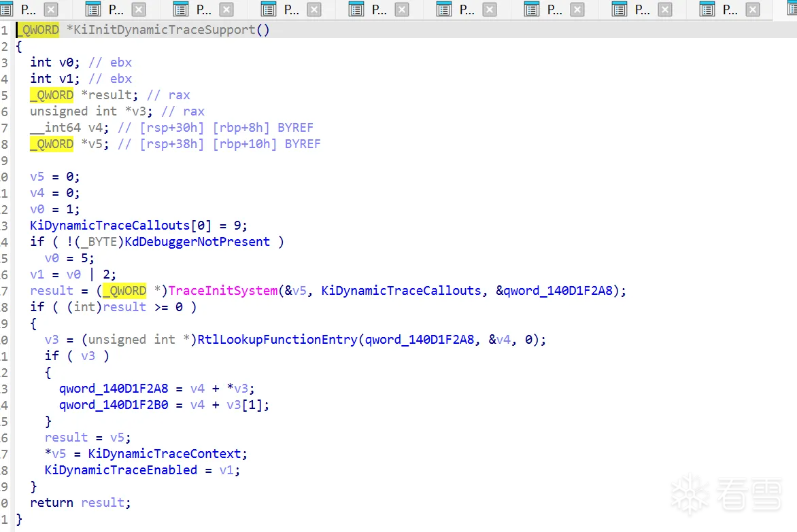This screenshot has width=797, height=532.
Task: Click the 'v0 = 1;' statement
Action: [x=55, y=209]
